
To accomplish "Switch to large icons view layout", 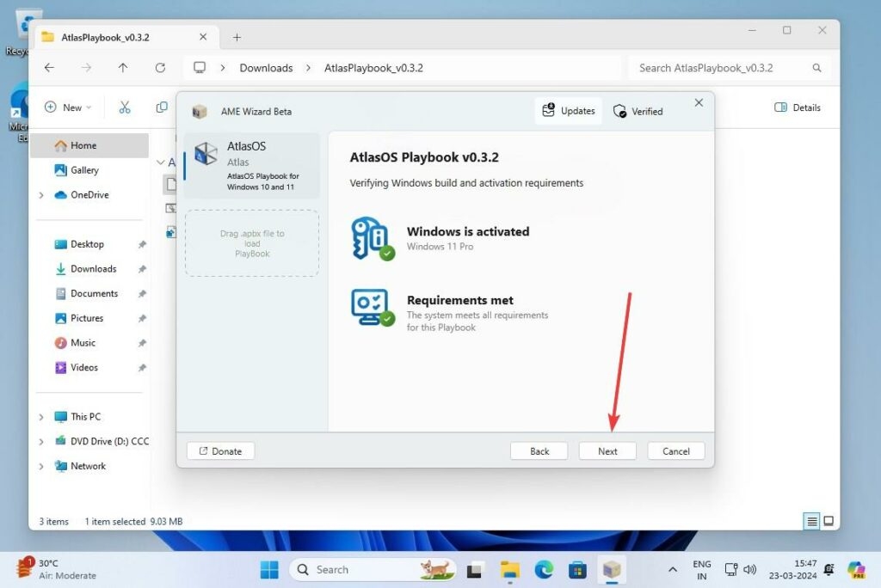I will [x=829, y=521].
